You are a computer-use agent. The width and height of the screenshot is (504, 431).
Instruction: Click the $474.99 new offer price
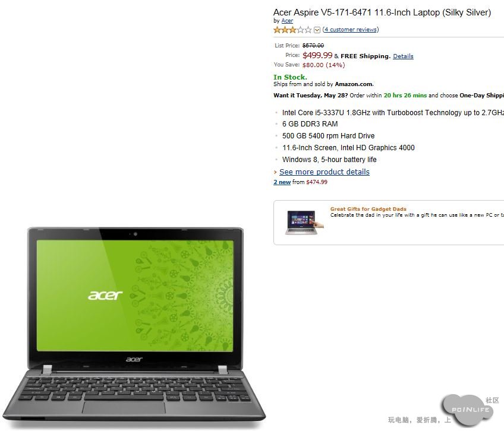(317, 182)
